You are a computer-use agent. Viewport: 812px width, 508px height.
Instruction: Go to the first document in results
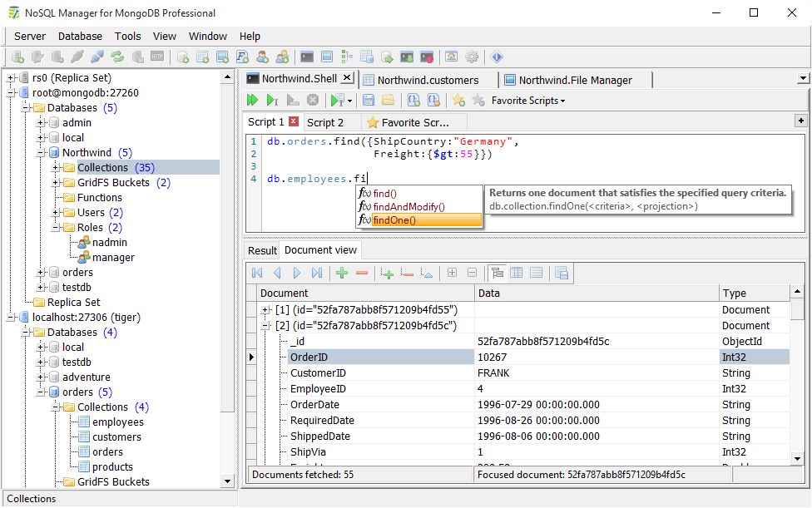[x=257, y=273]
